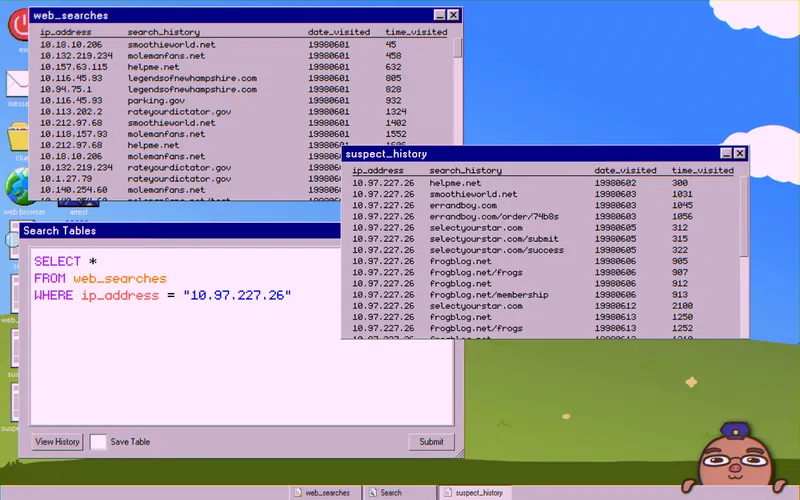800x500 pixels.
Task: Click time value 913 in suspect_history
Action: (680, 295)
